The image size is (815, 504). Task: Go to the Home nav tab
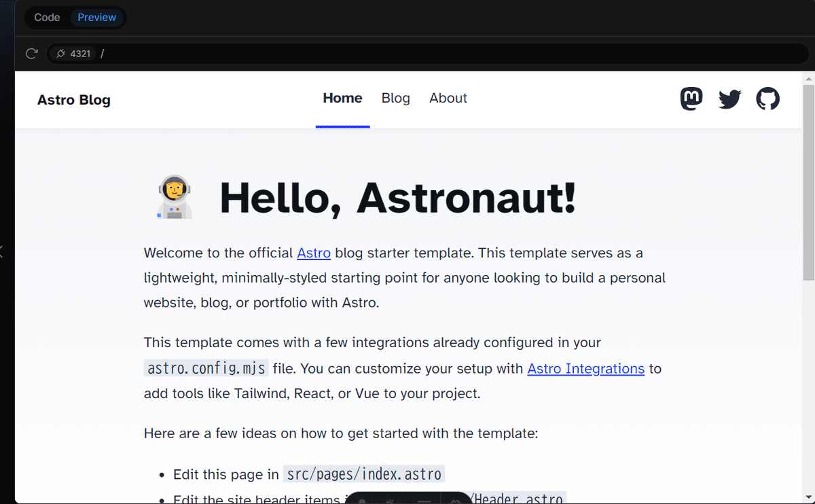coord(342,98)
